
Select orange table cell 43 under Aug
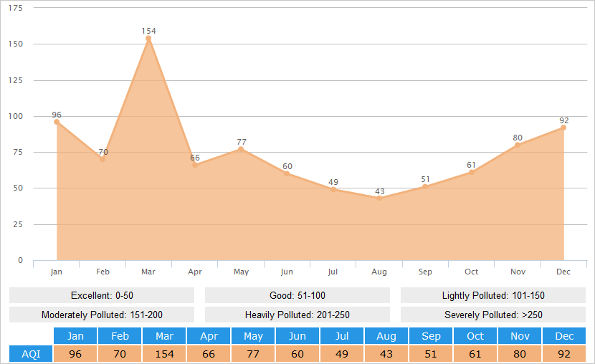386,354
